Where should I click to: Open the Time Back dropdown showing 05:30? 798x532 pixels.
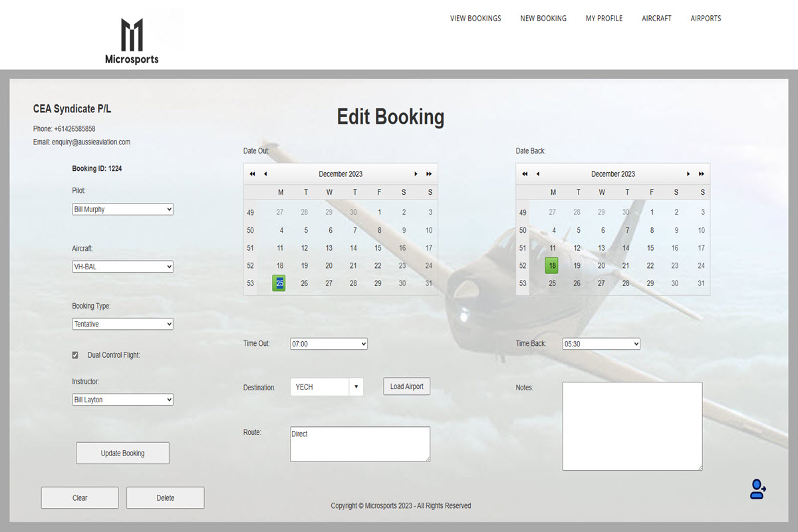pos(600,344)
